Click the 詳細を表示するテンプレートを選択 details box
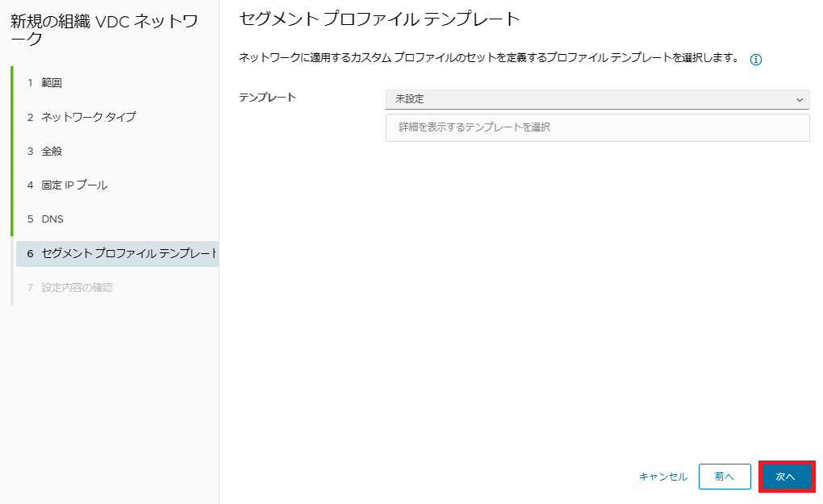The height and width of the screenshot is (504, 823). (597, 127)
